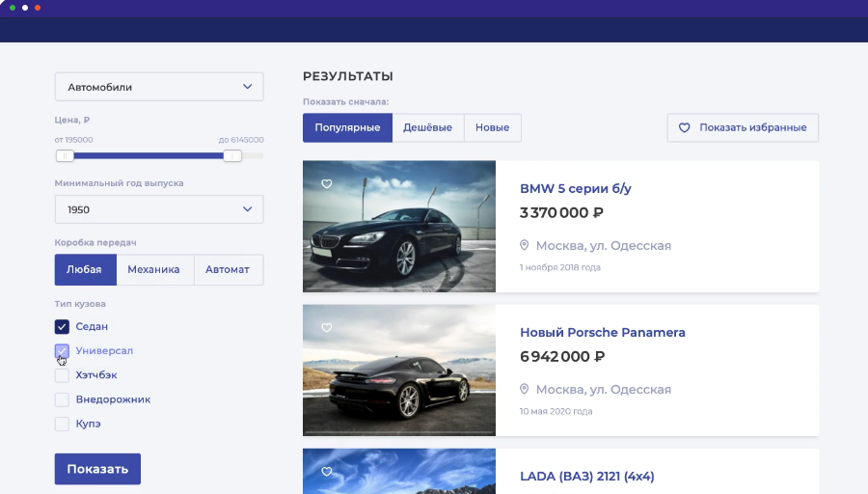
Task: Check the Внедорожник body type
Action: pyautogui.click(x=62, y=398)
